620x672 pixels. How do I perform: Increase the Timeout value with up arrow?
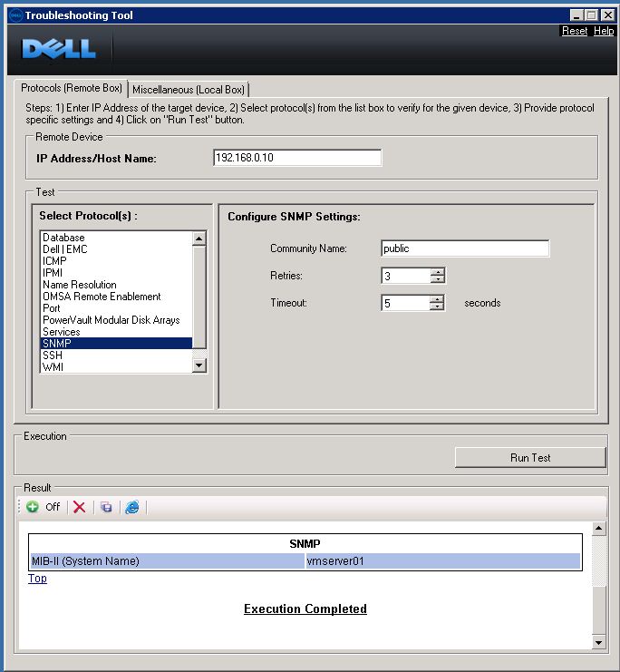point(437,299)
